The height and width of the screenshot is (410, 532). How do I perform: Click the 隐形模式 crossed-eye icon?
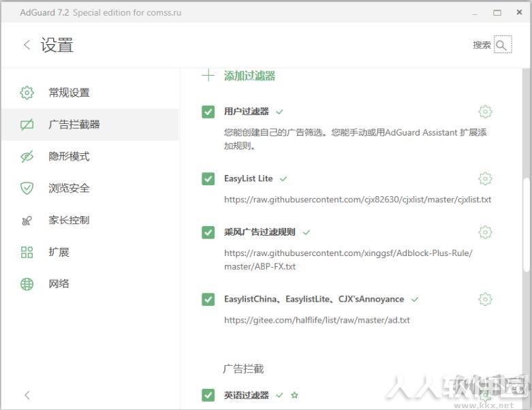click(27, 157)
